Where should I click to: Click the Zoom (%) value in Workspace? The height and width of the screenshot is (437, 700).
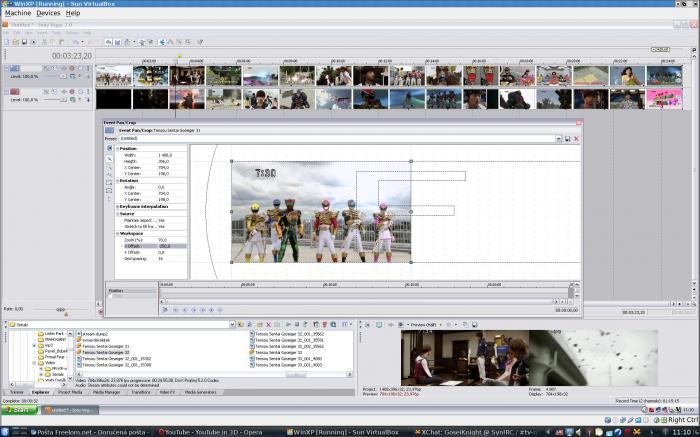(x=171, y=240)
